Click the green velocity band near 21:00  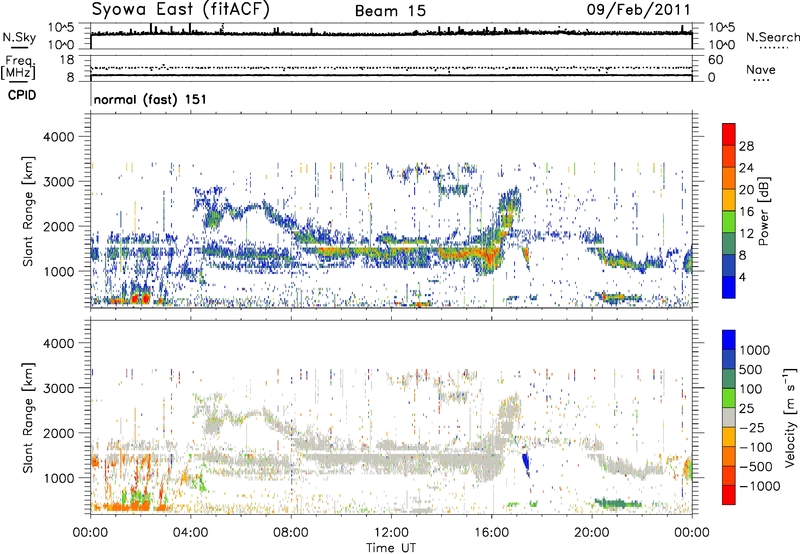tap(617, 503)
